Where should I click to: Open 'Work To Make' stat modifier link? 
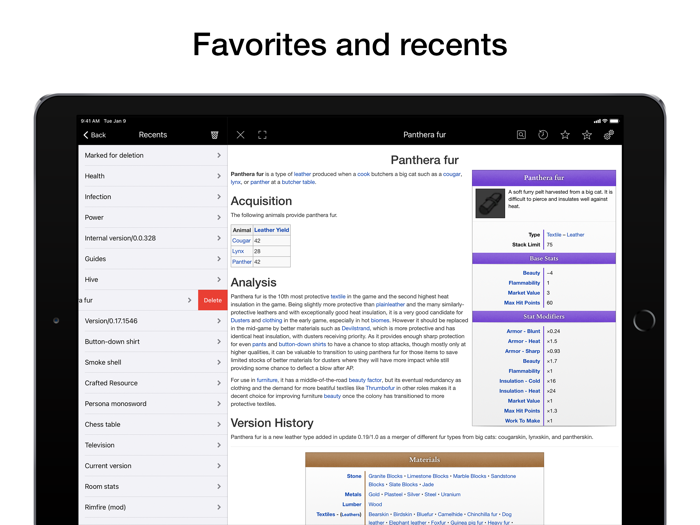click(522, 421)
